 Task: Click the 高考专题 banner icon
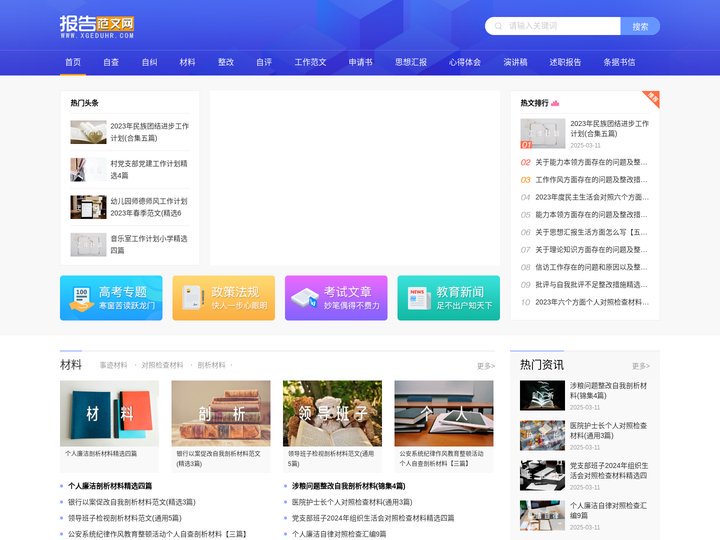82,298
